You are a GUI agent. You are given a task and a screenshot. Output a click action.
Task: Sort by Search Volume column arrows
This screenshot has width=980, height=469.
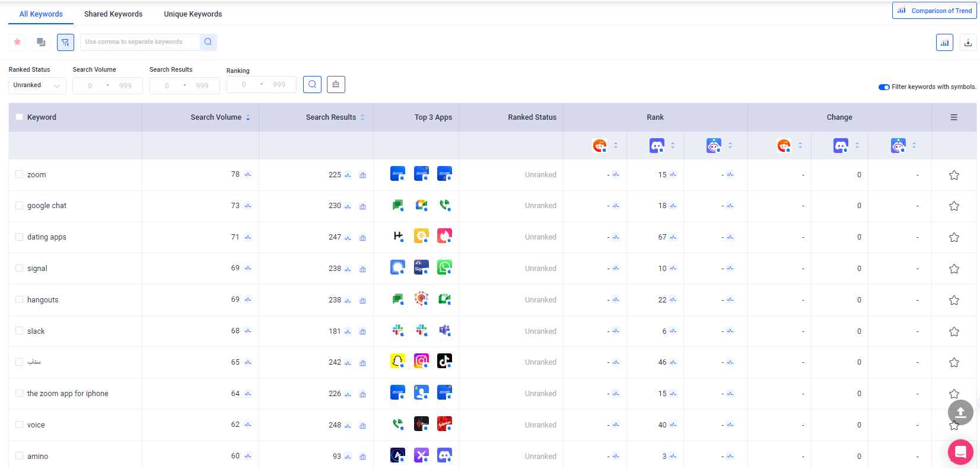pos(248,118)
